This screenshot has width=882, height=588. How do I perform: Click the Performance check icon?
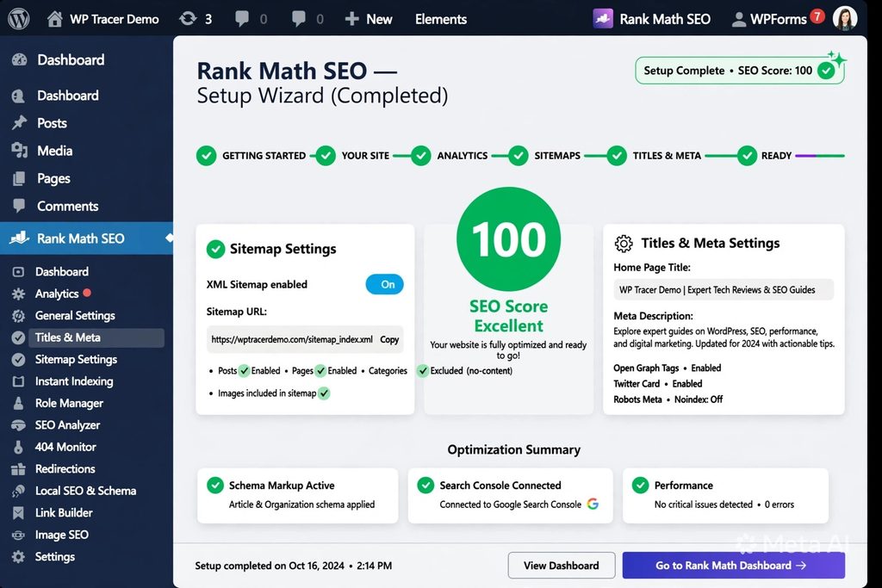click(640, 486)
